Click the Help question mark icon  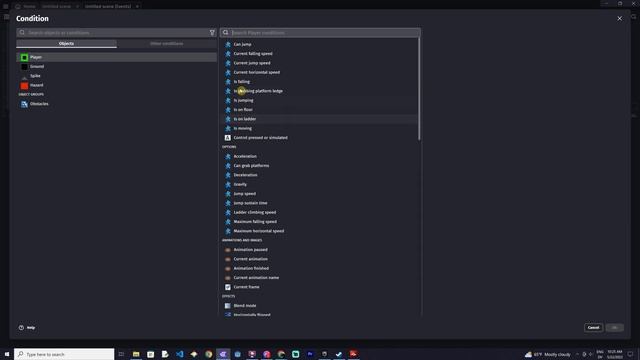tap(21, 328)
